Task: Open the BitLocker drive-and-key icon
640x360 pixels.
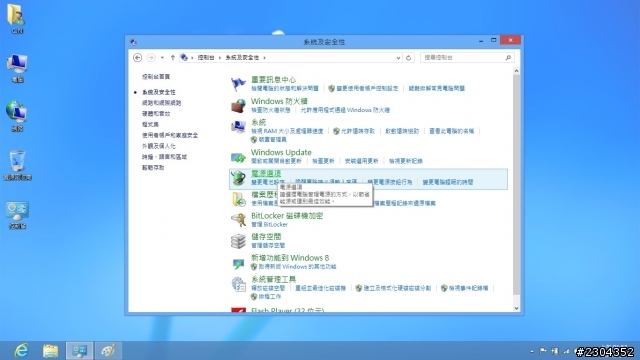Action: tap(238, 220)
